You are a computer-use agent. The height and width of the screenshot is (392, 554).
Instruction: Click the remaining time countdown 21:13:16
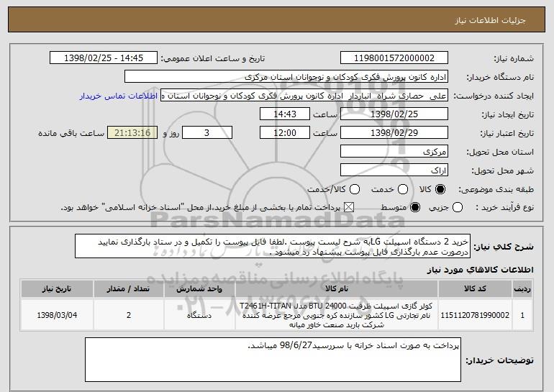click(132, 133)
